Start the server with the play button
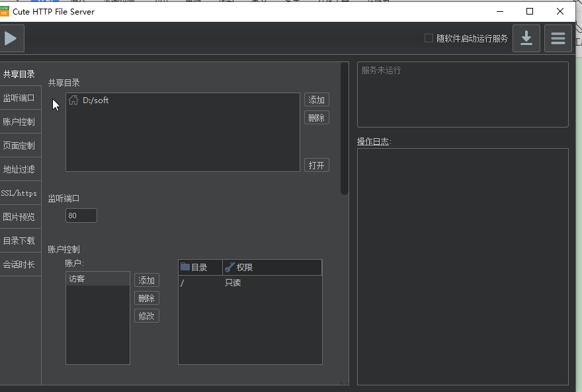582x392 pixels. point(11,38)
